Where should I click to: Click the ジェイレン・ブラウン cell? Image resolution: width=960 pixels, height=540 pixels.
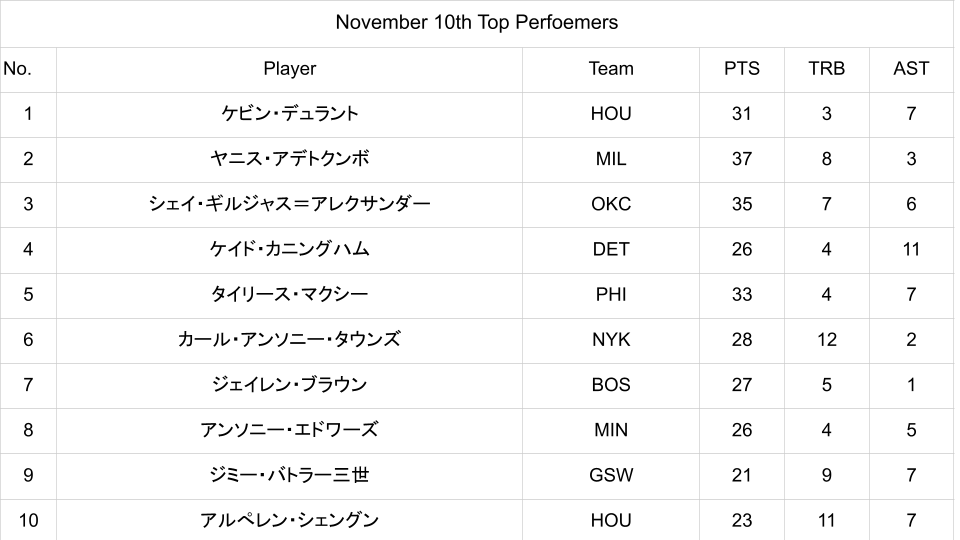[290, 385]
